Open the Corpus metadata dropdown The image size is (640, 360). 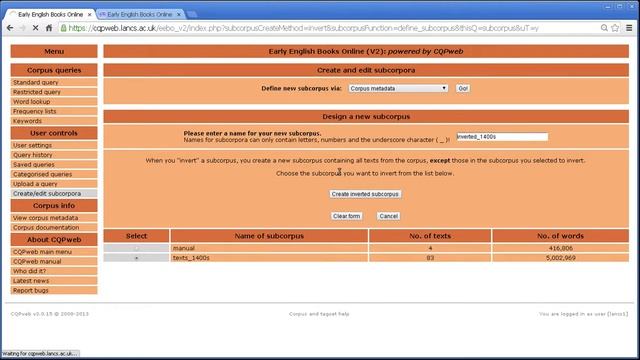click(x=398, y=88)
